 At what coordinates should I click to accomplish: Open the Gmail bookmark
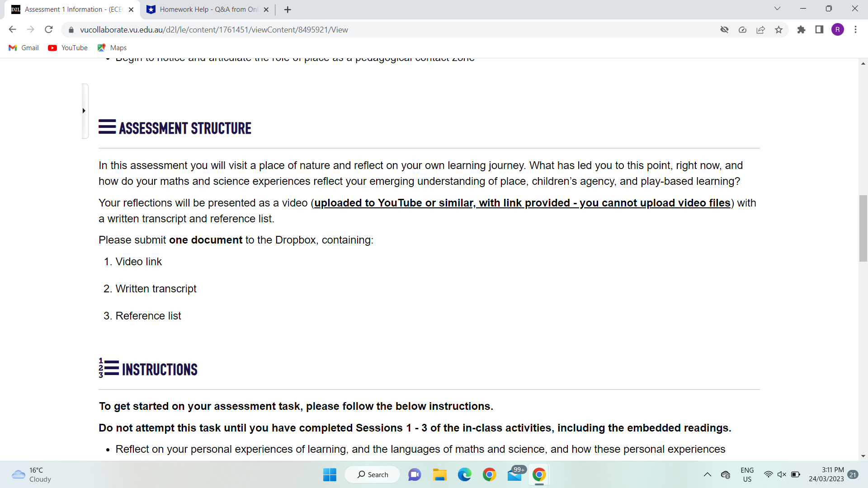(24, 48)
